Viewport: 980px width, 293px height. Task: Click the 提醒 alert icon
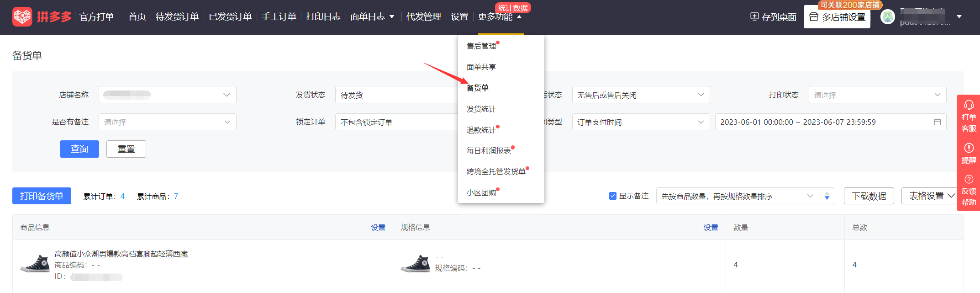tap(969, 148)
